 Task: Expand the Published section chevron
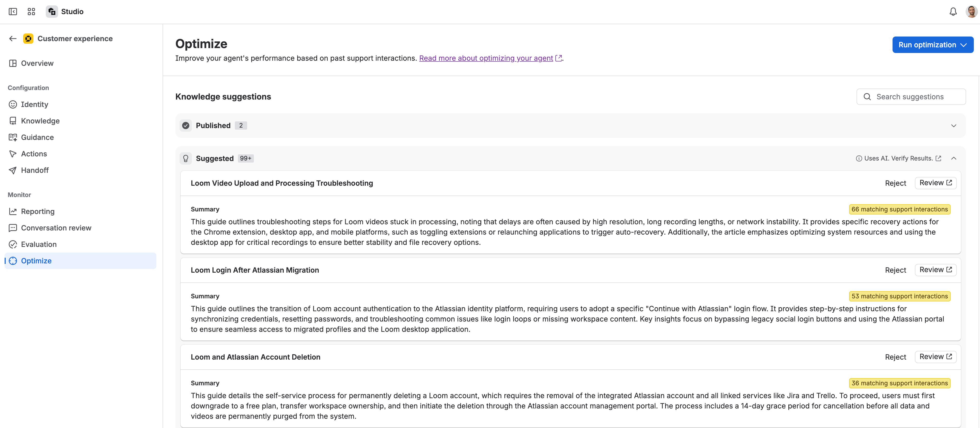click(x=953, y=126)
